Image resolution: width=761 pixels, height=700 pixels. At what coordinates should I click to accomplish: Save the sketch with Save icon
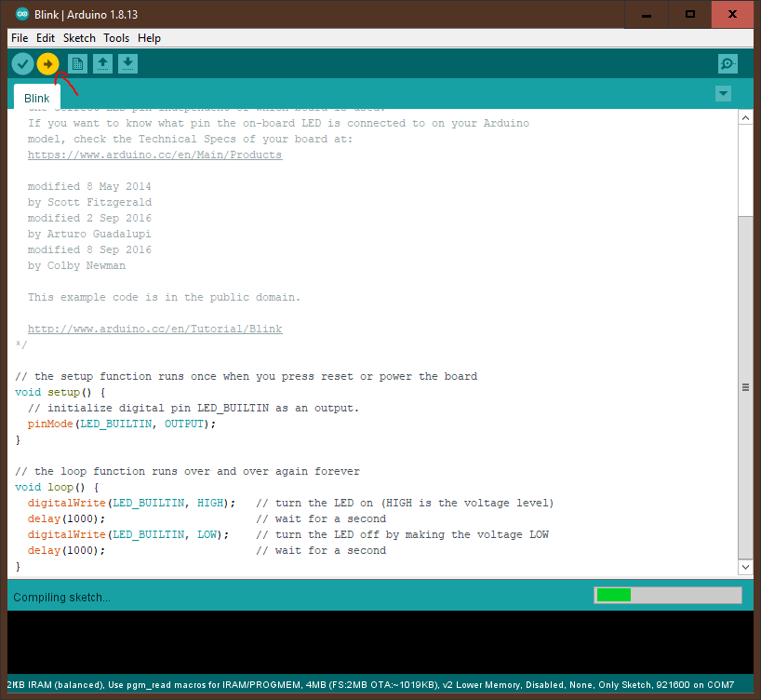pos(127,63)
